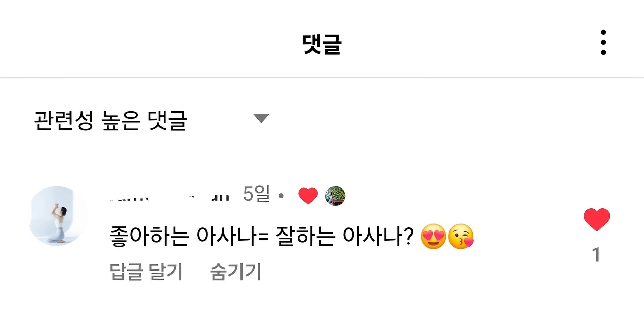Open the creator's small plant avatar badge

click(x=335, y=196)
